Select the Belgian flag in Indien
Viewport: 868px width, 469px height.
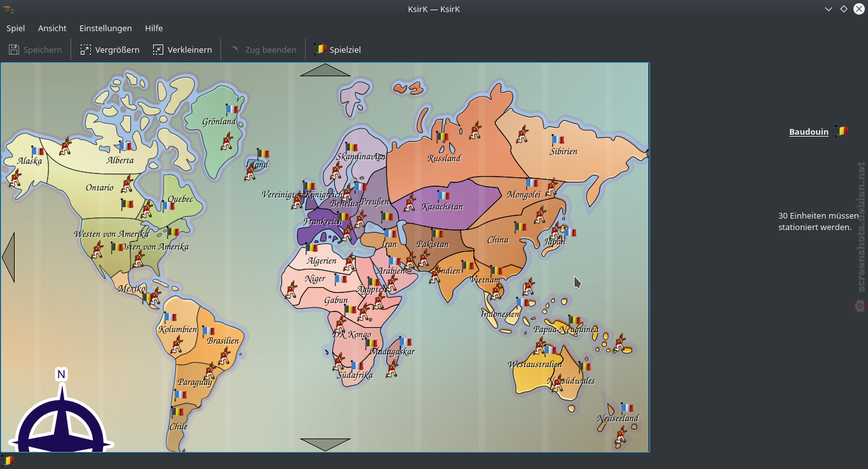(467, 265)
